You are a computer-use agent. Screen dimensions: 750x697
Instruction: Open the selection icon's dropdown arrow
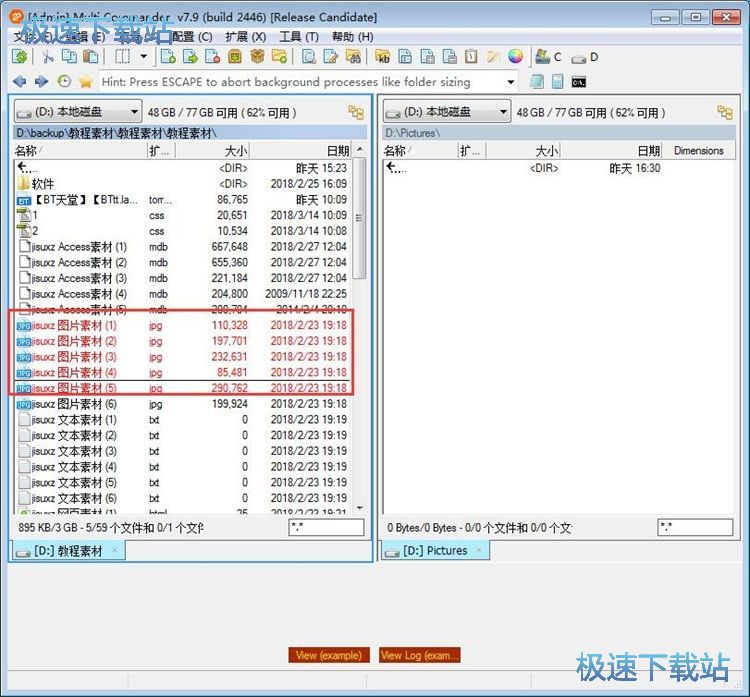pyautogui.click(x=143, y=57)
